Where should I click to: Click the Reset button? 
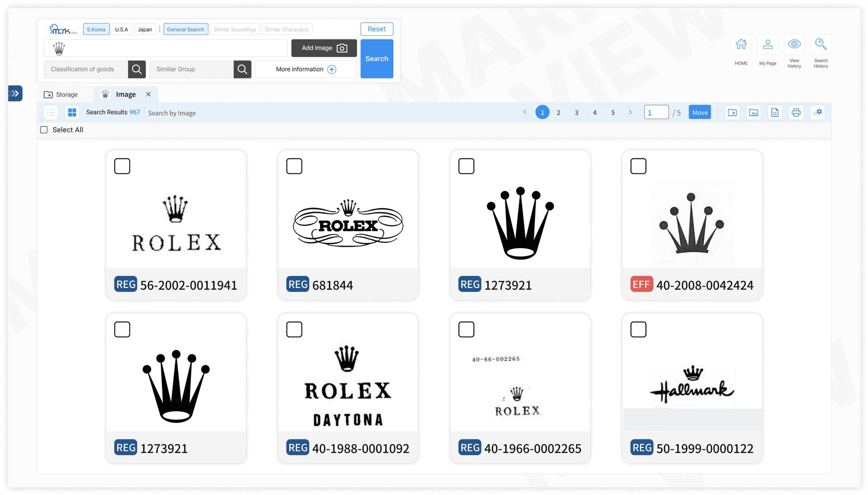[x=377, y=29]
